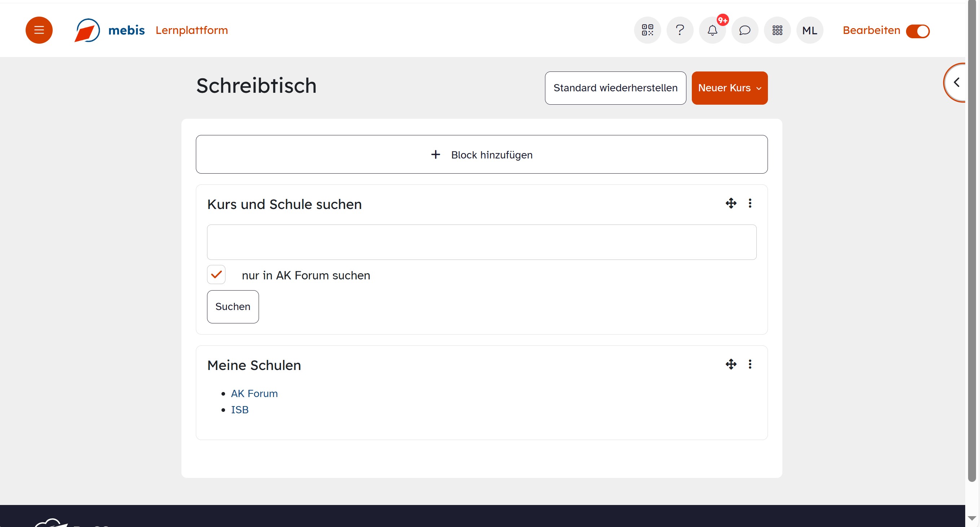This screenshot has width=980, height=527.
Task: Expand the collapsed right drawer arrow
Action: click(956, 82)
